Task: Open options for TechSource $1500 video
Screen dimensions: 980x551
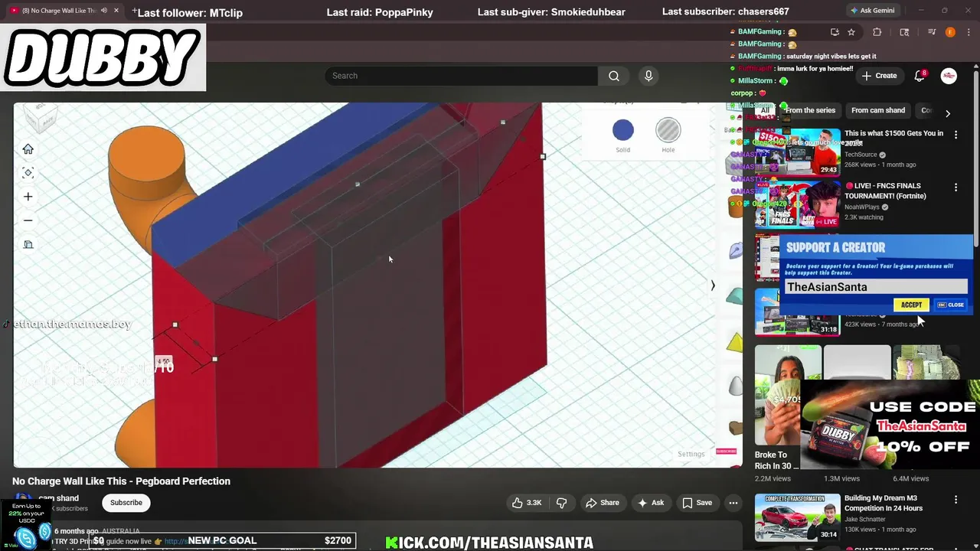Action: pos(955,135)
